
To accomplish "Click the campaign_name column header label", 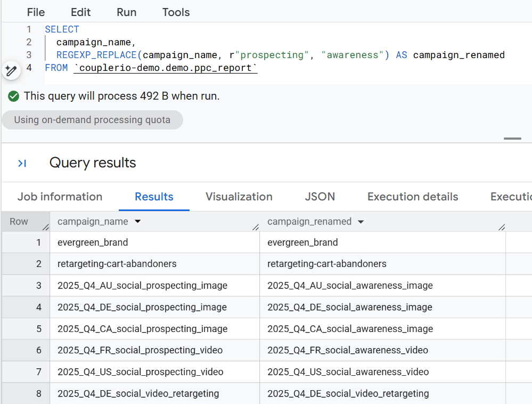I will (93, 222).
